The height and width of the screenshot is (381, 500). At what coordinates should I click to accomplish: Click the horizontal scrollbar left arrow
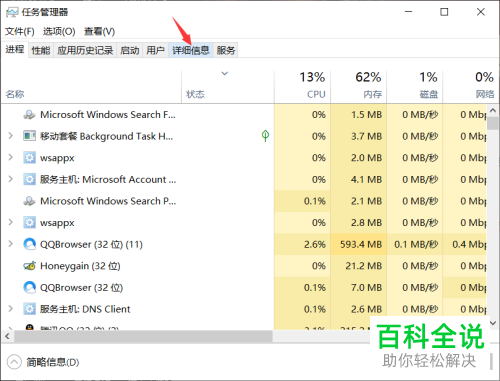(7, 336)
